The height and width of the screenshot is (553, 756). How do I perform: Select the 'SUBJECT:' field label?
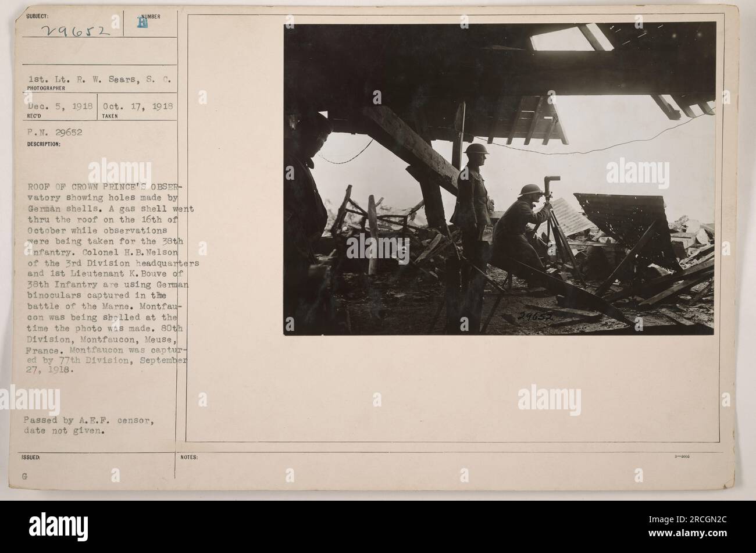(38, 16)
